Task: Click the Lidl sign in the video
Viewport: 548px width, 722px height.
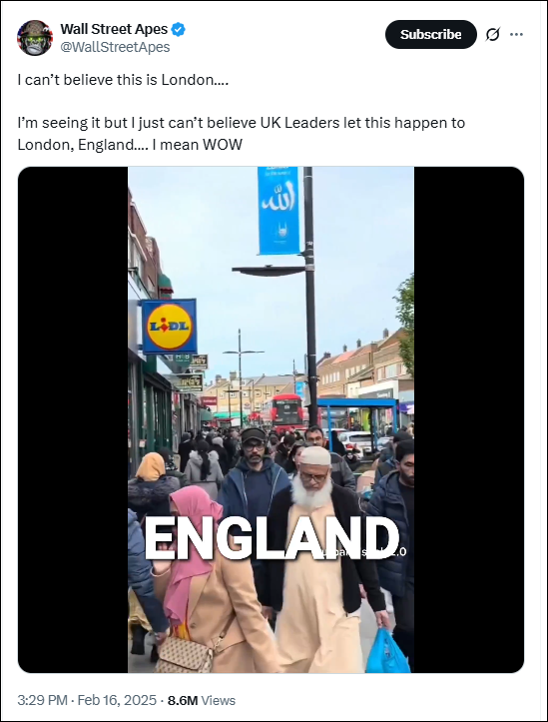Action: point(169,326)
